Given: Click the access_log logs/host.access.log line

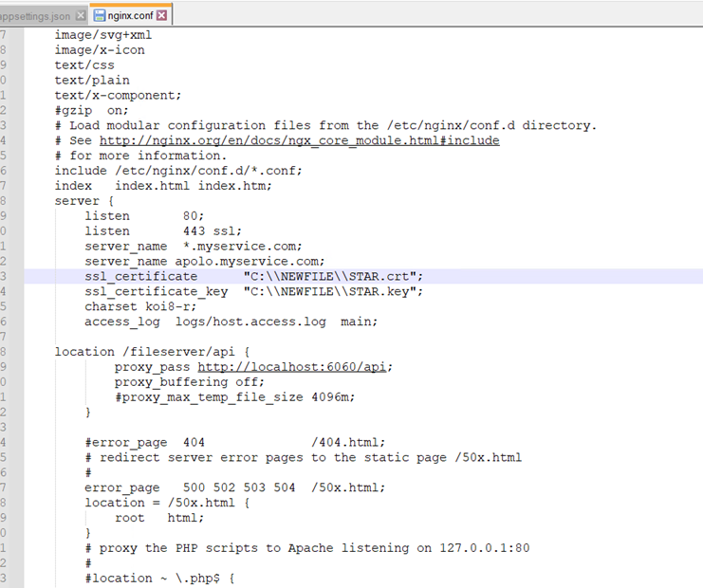Looking at the screenshot, I should coord(231,322).
